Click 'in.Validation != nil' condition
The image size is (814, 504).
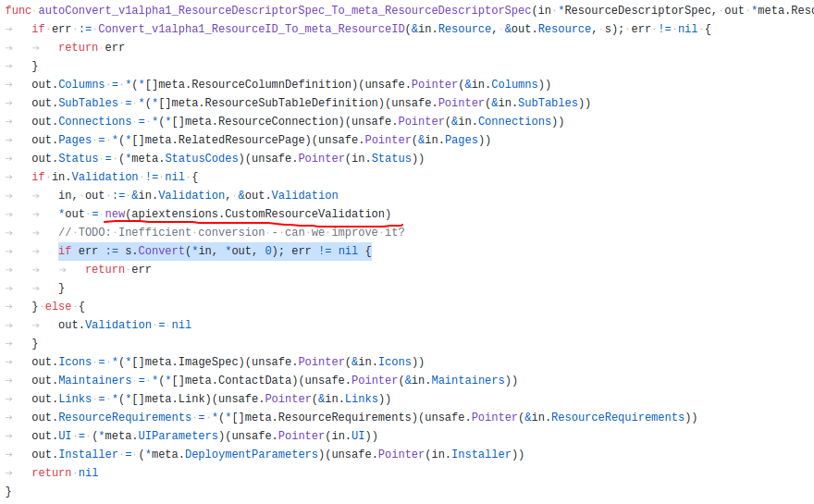(x=118, y=177)
